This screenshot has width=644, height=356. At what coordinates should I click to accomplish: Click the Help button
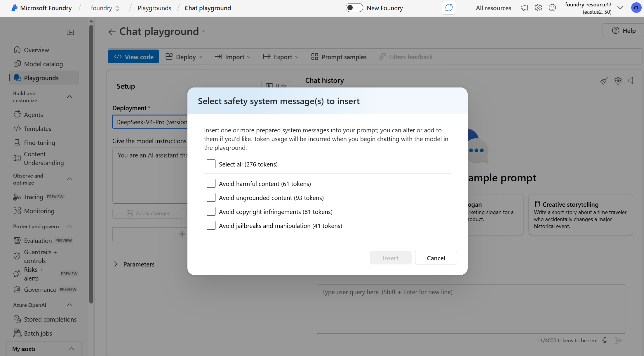click(624, 31)
